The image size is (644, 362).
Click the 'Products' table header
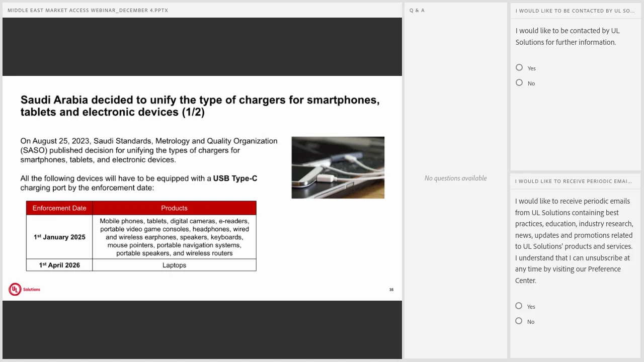click(174, 208)
